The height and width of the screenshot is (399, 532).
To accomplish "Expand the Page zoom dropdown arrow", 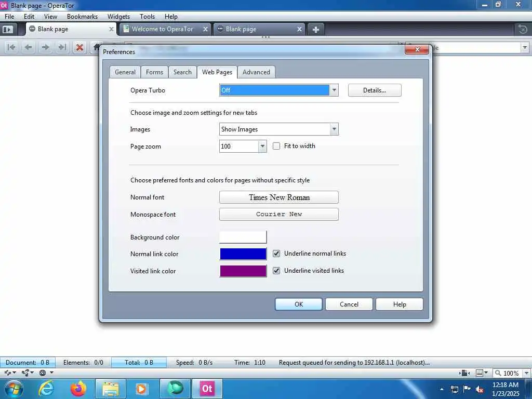I will 262,146.
